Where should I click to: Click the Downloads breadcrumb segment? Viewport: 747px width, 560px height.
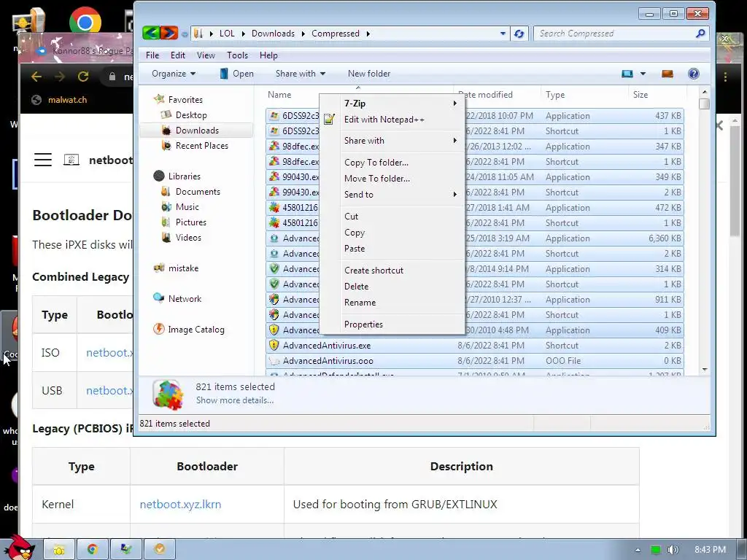click(273, 34)
